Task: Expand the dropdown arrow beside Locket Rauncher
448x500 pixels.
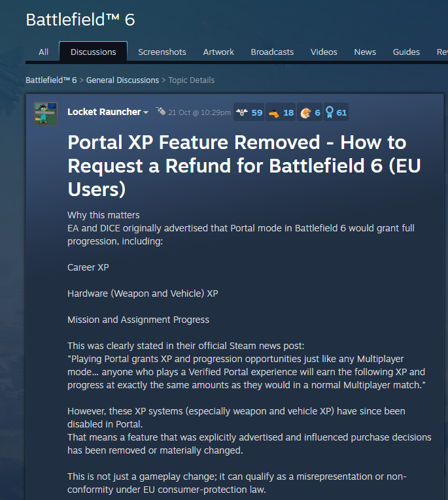Action: pyautogui.click(x=146, y=112)
